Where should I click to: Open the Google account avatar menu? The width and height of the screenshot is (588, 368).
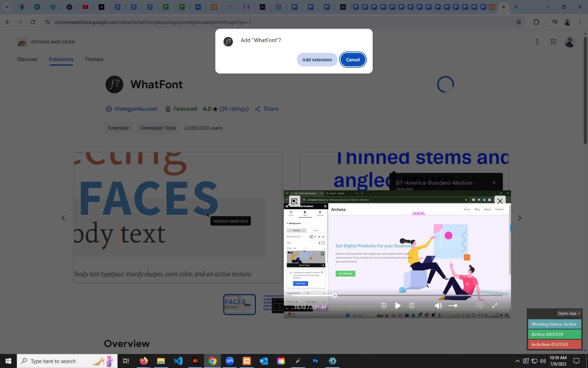click(x=570, y=42)
